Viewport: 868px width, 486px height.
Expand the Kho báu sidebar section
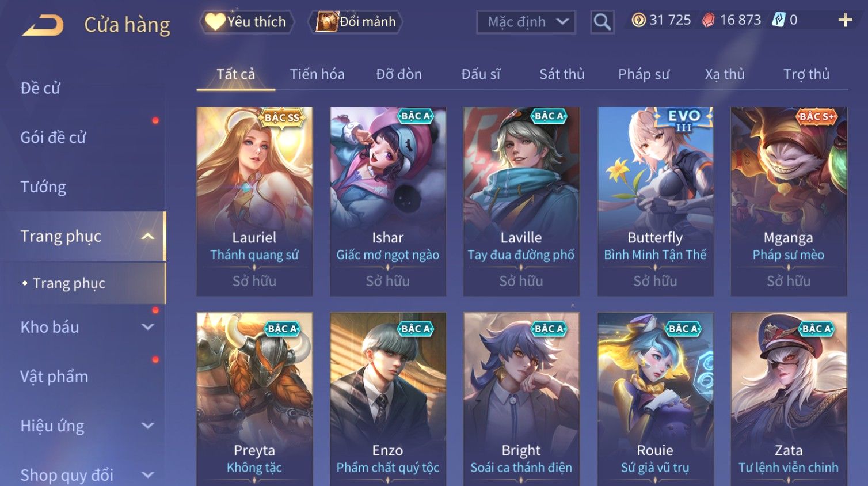click(x=147, y=327)
